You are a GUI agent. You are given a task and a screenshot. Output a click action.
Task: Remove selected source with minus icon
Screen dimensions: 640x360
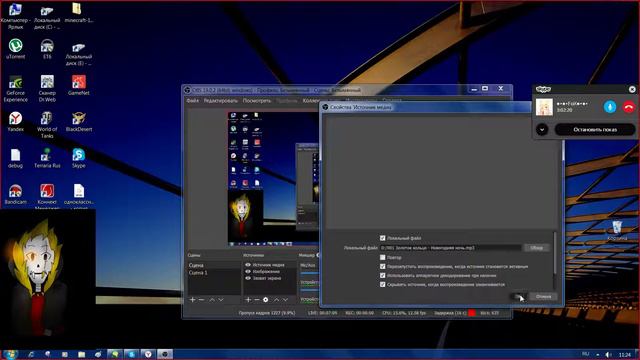pyautogui.click(x=257, y=300)
